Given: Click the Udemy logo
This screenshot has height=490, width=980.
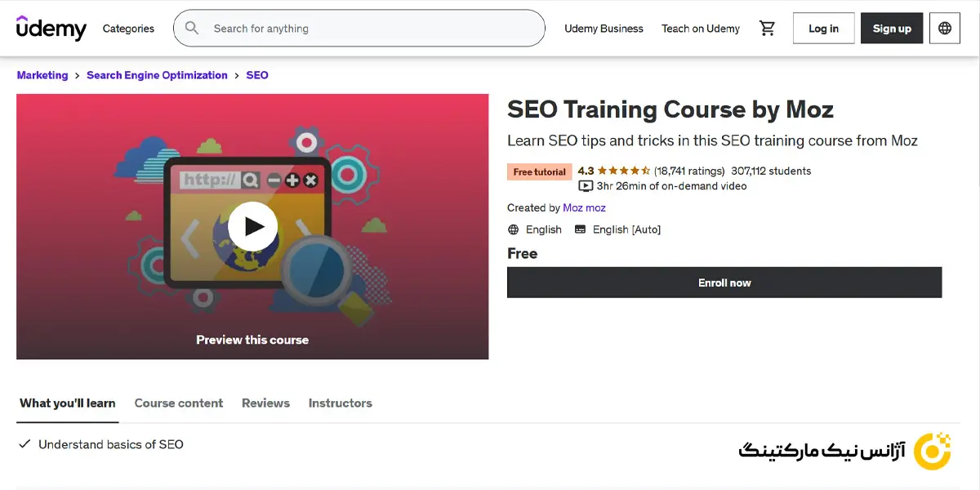Looking at the screenshot, I should coord(51,28).
